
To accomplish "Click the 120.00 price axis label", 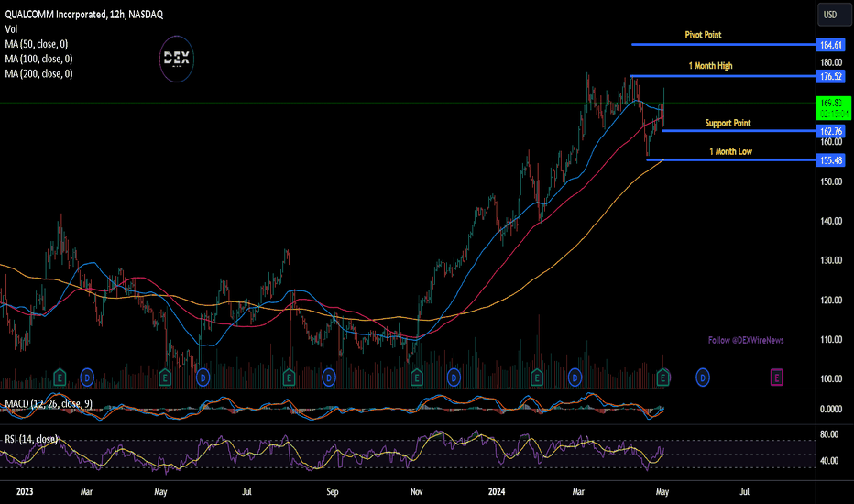I will point(831,301).
